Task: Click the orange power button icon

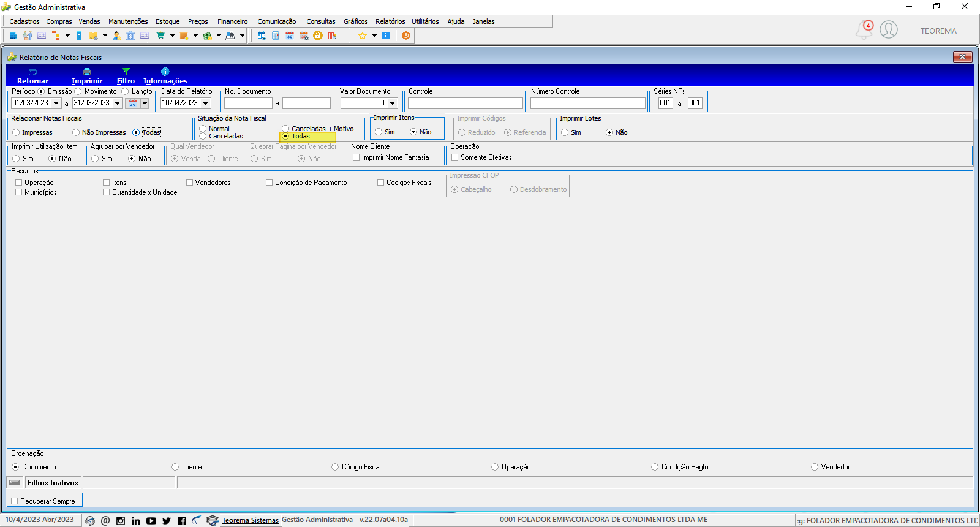Action: click(405, 36)
